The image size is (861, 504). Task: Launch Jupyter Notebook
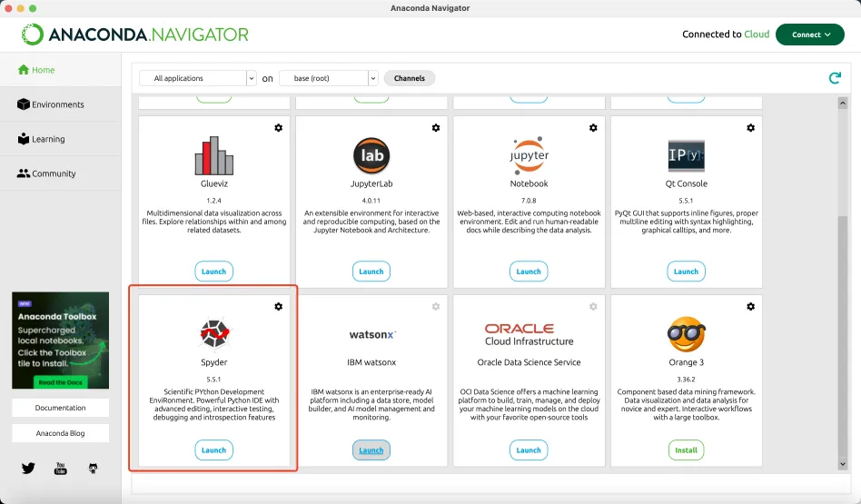529,272
